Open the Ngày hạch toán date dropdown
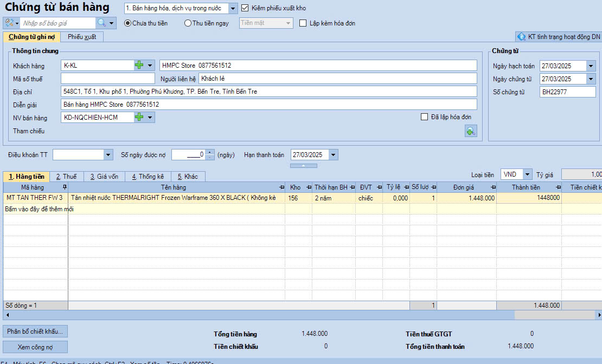Screen dimensions: 602x364 pos(591,66)
